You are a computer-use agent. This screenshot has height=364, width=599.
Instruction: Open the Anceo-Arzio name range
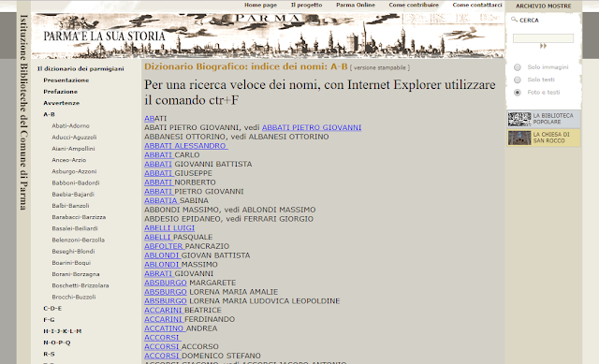point(69,160)
